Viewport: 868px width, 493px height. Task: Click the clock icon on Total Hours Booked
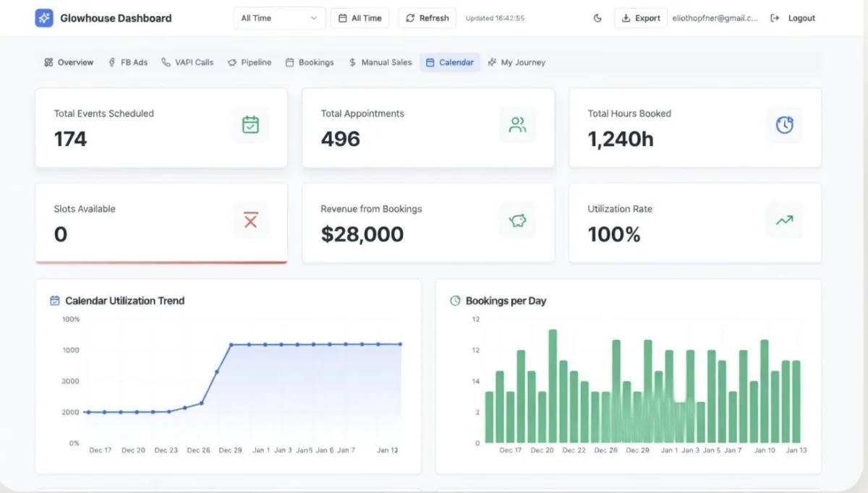[784, 125]
